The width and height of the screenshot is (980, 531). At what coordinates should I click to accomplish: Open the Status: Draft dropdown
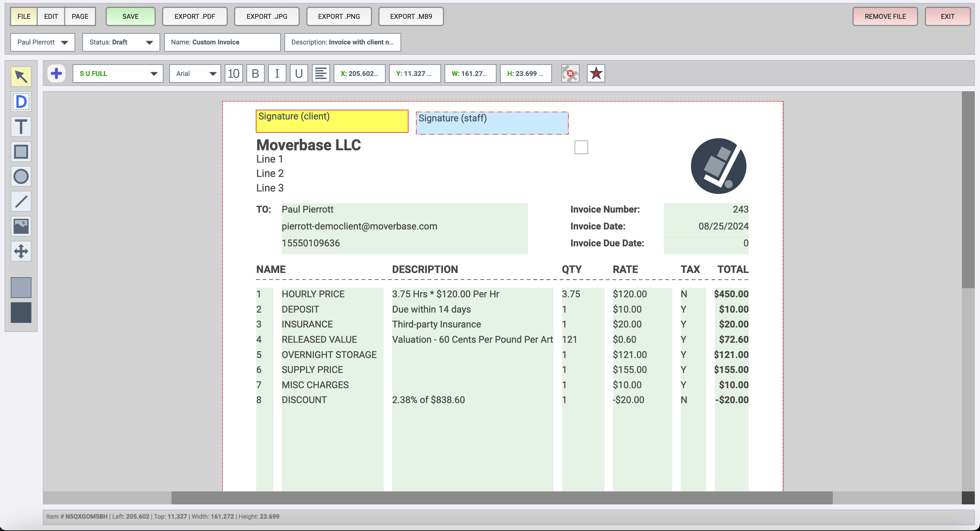pyautogui.click(x=121, y=42)
